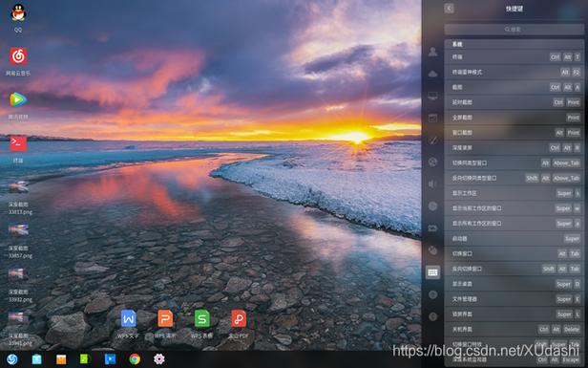Select the Super D show desktop row
Viewport: 588px width, 368px height.
coord(514,284)
